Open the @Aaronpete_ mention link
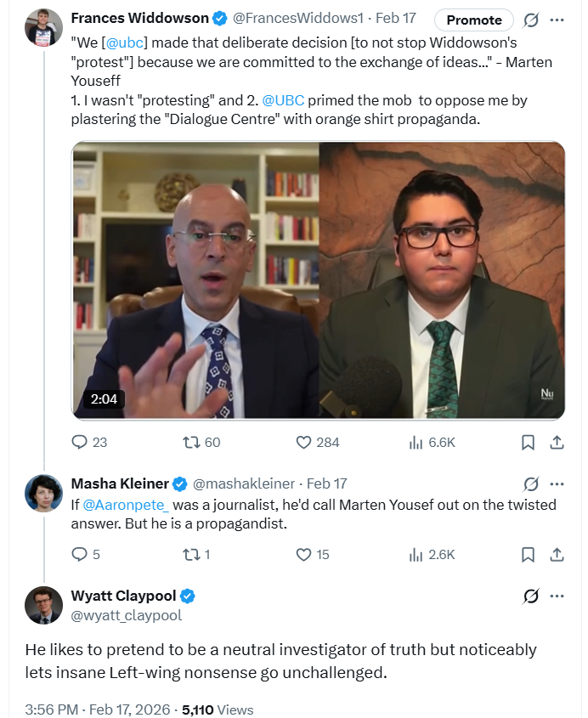This screenshot has width=588, height=718. (x=126, y=504)
